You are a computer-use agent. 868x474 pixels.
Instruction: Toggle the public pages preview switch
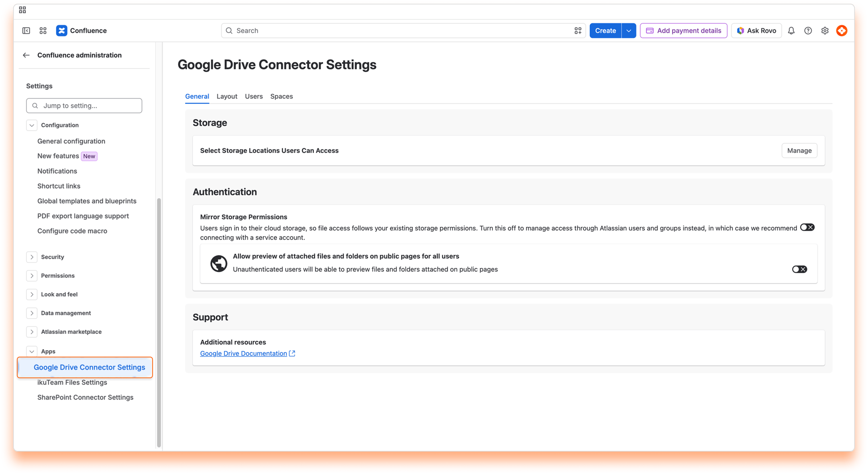click(800, 269)
